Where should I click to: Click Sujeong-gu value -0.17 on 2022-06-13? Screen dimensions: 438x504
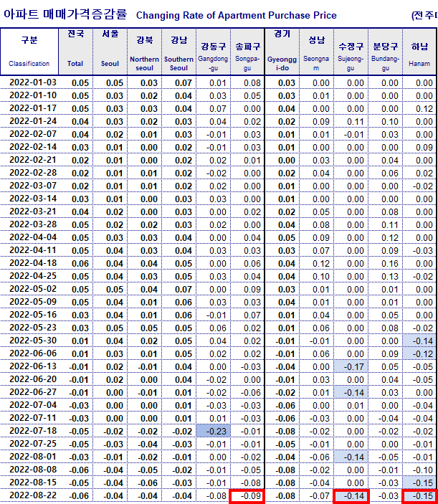(x=351, y=366)
